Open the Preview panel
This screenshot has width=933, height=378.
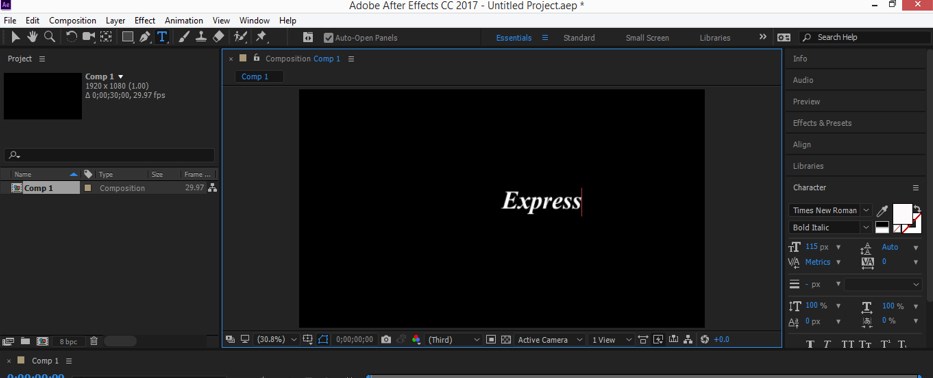pyautogui.click(x=806, y=101)
